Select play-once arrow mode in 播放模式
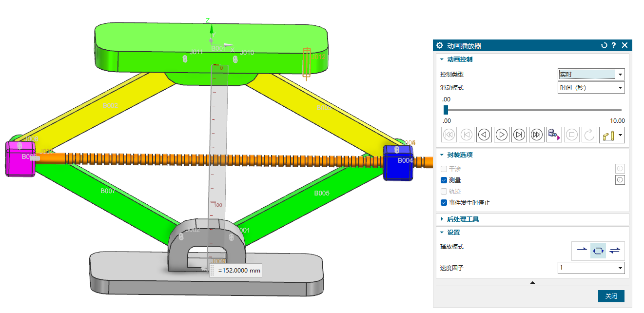This screenshot has width=644, height=313. [582, 250]
